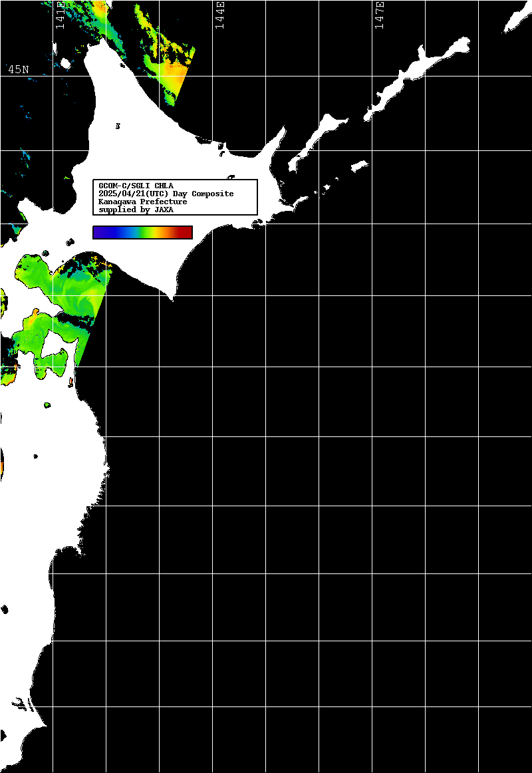Image resolution: width=532 pixels, height=773 pixels.
Task: Click the 45N latitude label
Action: [18, 69]
